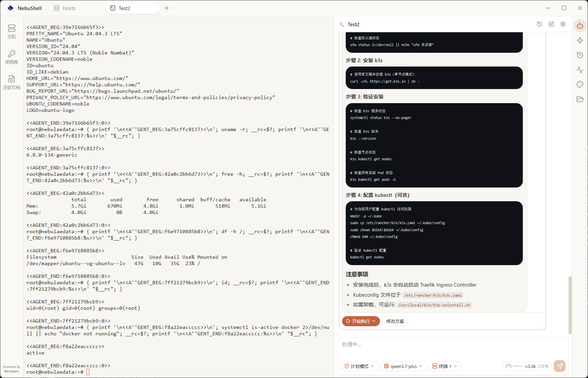This screenshot has width=588, height=378.
Task: Open the 密钥库 key vault sidebar icon
Action: (12, 57)
